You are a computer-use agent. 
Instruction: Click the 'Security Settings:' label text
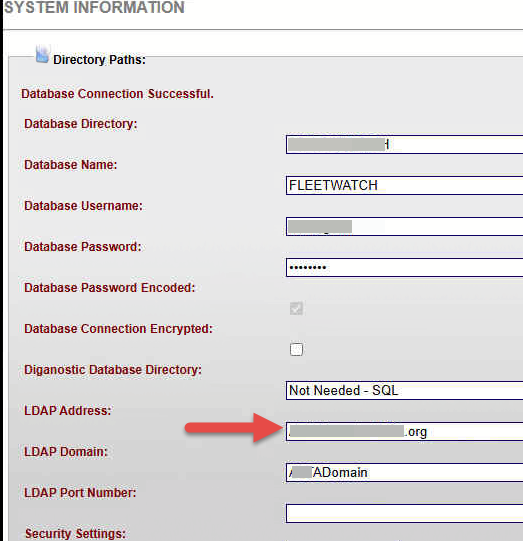point(75,534)
